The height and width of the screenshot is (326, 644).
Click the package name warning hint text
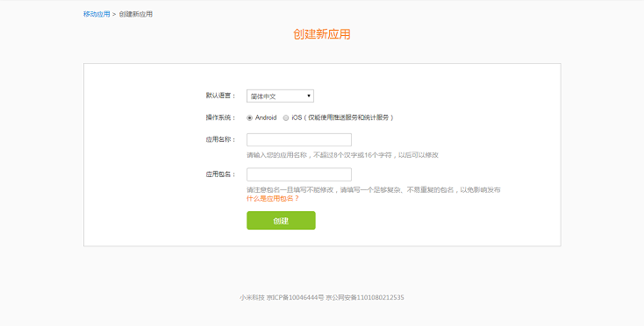[374, 190]
